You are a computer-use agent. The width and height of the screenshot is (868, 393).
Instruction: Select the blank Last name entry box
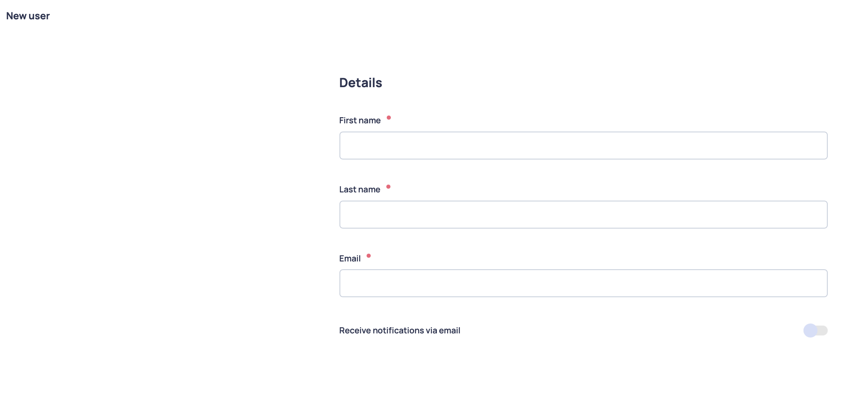click(583, 215)
